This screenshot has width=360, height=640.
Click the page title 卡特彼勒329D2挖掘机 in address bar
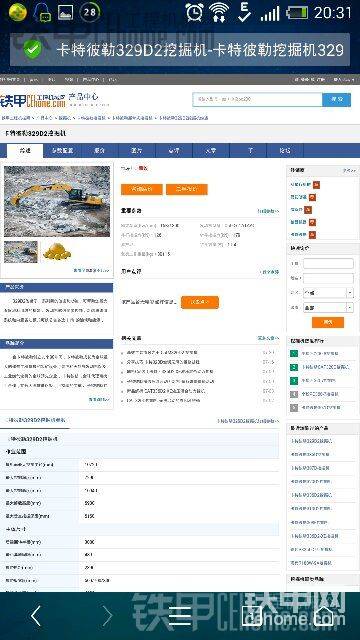200,50
